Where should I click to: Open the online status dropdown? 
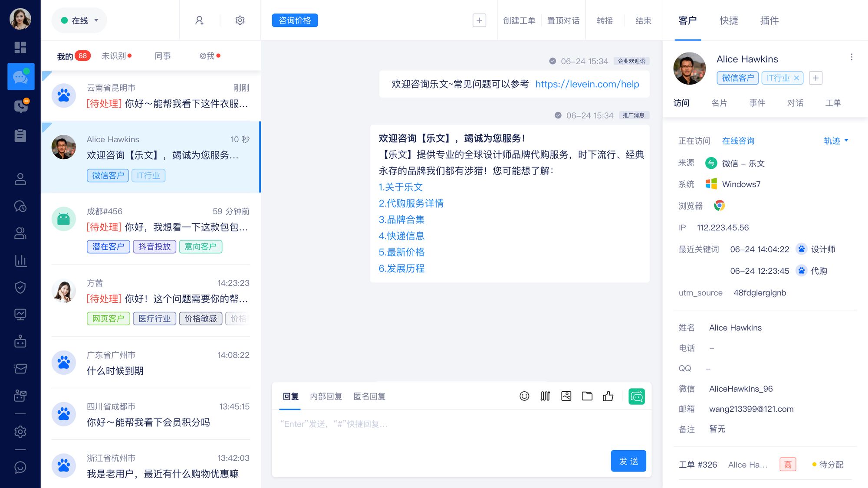(79, 20)
